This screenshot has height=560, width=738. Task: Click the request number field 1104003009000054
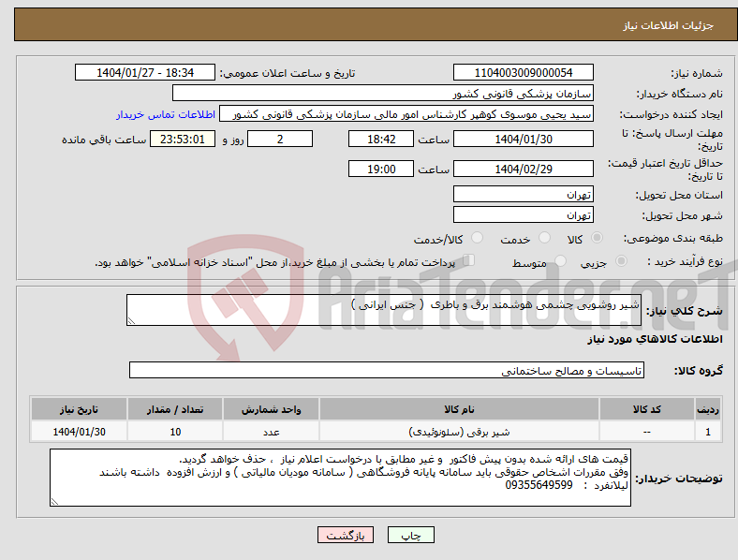523,72
